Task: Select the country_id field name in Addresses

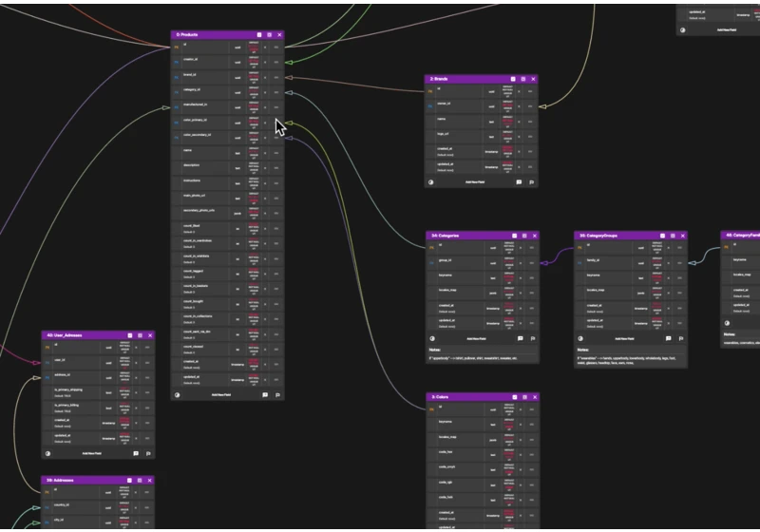Action: point(62,504)
